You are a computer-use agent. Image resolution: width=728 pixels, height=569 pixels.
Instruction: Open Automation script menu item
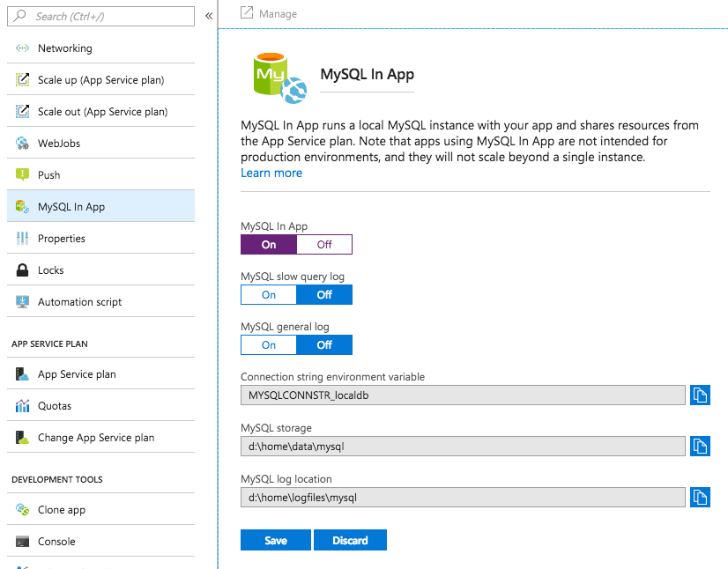(100, 301)
